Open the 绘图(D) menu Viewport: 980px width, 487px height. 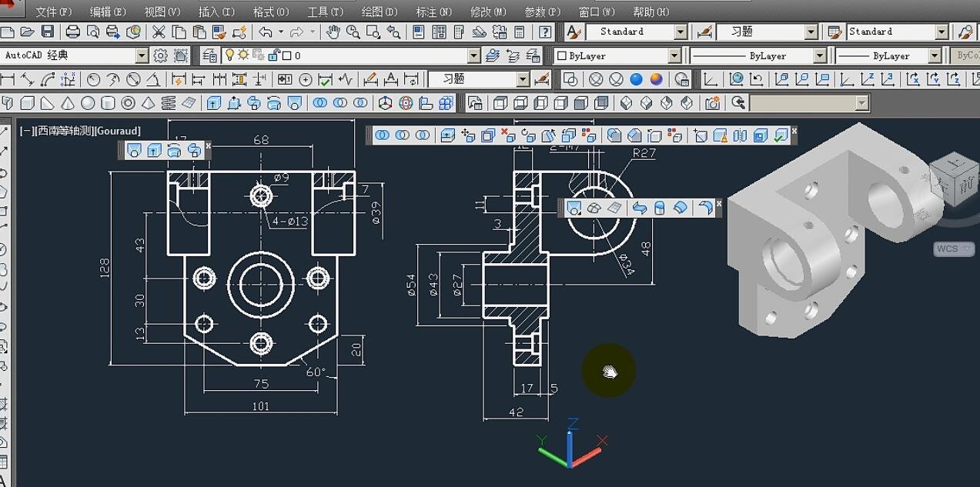[x=380, y=12]
